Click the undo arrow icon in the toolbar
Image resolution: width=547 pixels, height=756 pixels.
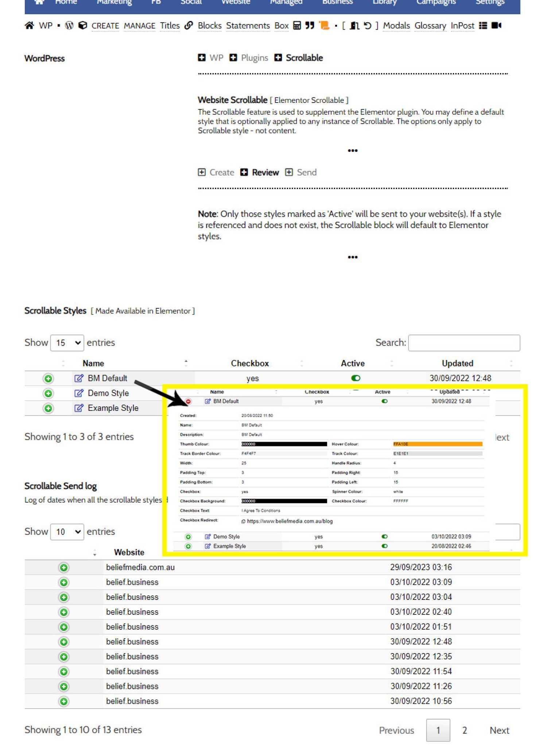pyautogui.click(x=367, y=26)
